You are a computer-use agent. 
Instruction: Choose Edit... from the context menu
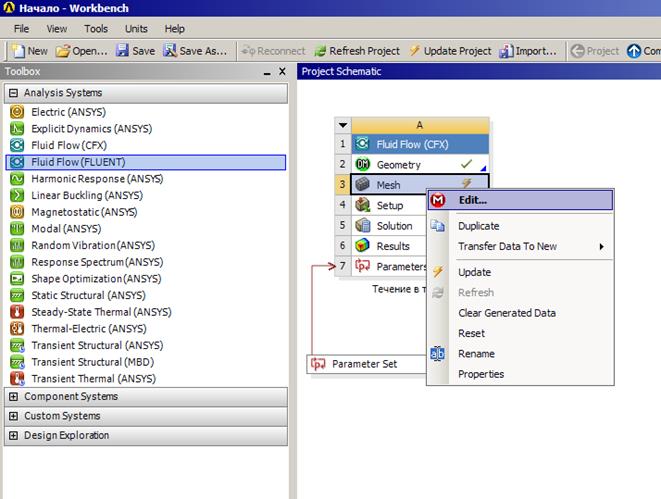[x=472, y=200]
